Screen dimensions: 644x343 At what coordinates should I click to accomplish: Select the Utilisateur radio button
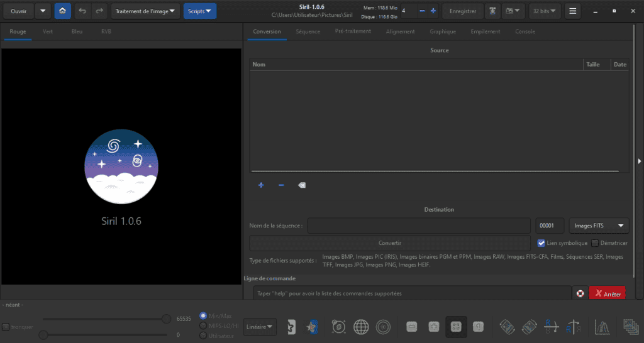pyautogui.click(x=203, y=335)
